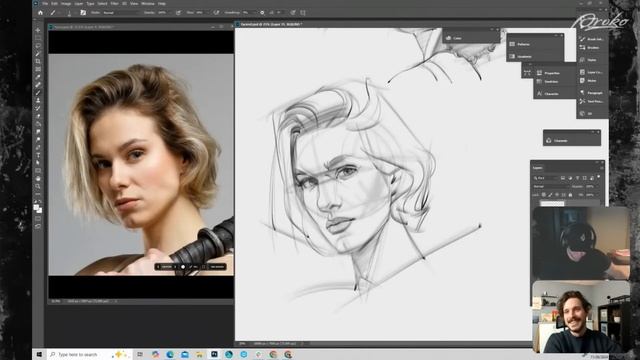Viewport: 640px width, 360px height.
Task: Open the Tool Presets collapsed panel
Action: click(x=591, y=101)
